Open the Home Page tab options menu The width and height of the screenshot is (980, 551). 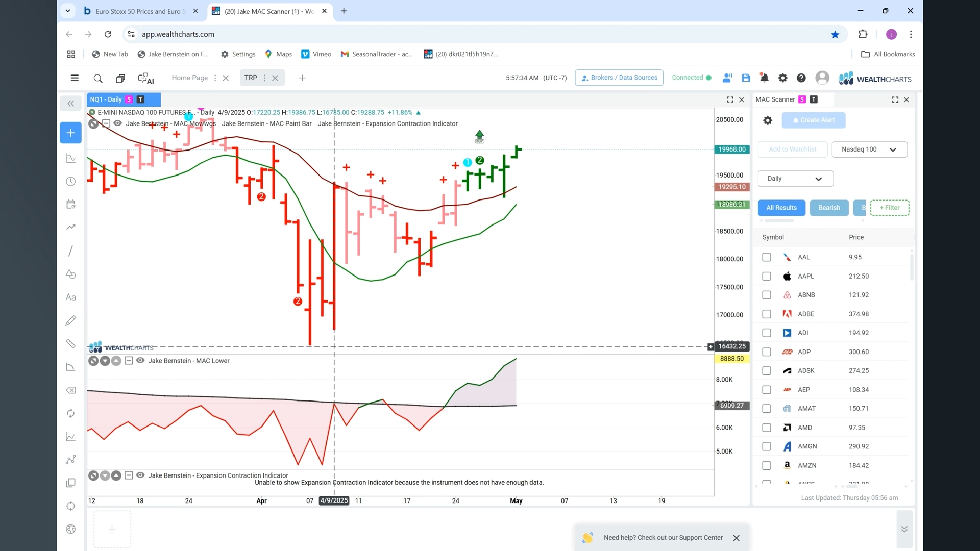[x=215, y=78]
